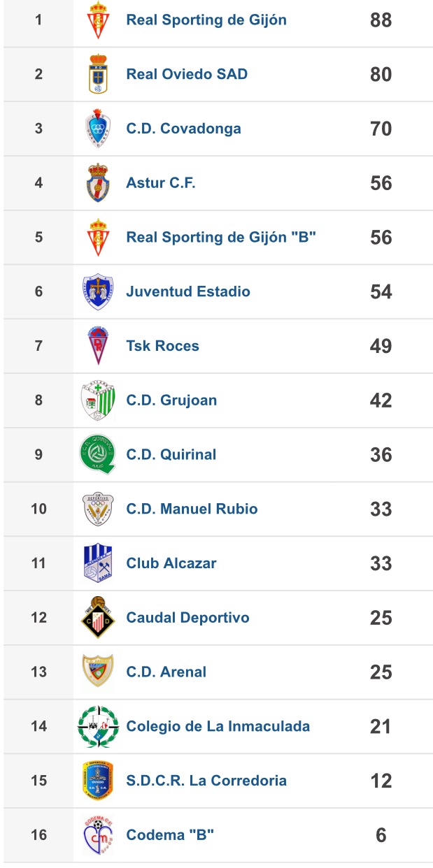
Task: Click the C.D. Quirinal green round logo
Action: pyautogui.click(x=98, y=454)
